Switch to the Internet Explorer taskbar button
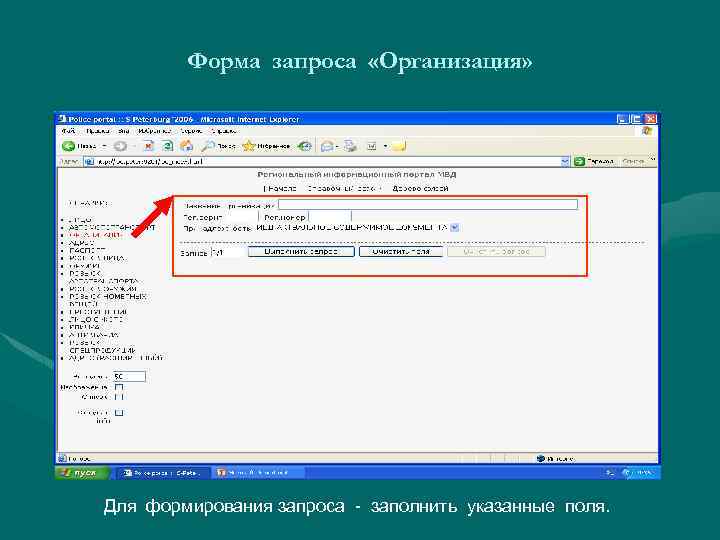720x540 pixels. point(164,473)
